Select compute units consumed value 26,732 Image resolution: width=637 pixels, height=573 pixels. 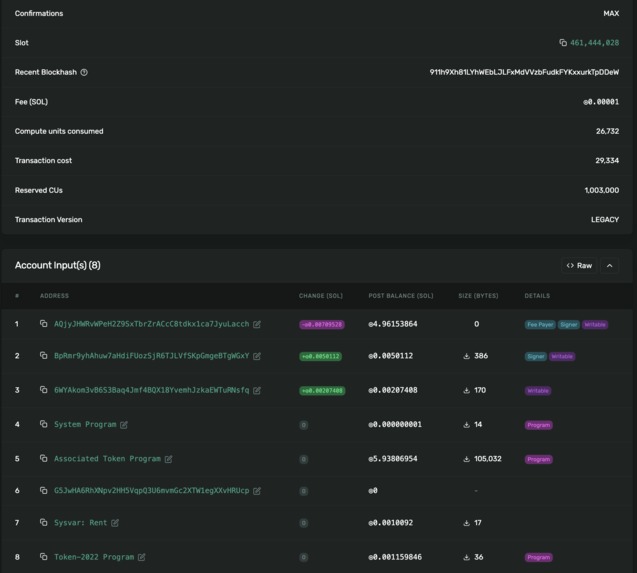[x=607, y=131]
